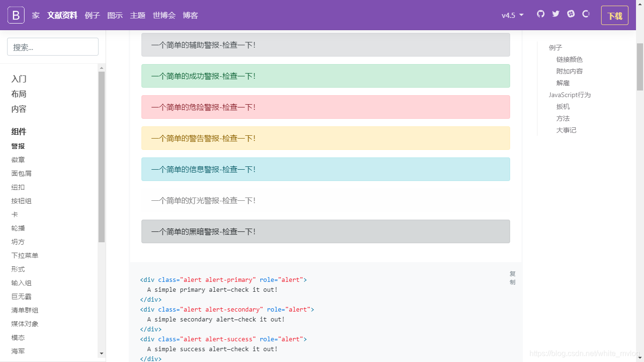Open 纽扣 in sidebar list

tap(18, 187)
